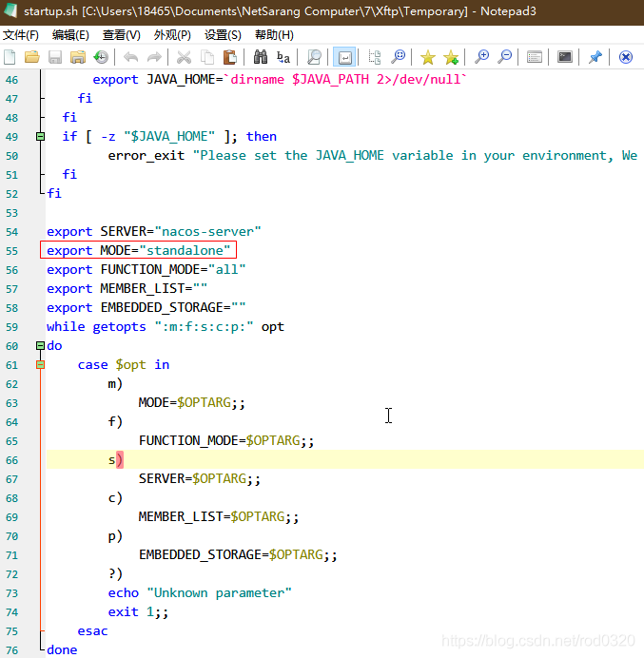Click the New file icon
This screenshot has width=644, height=658.
[x=11, y=57]
